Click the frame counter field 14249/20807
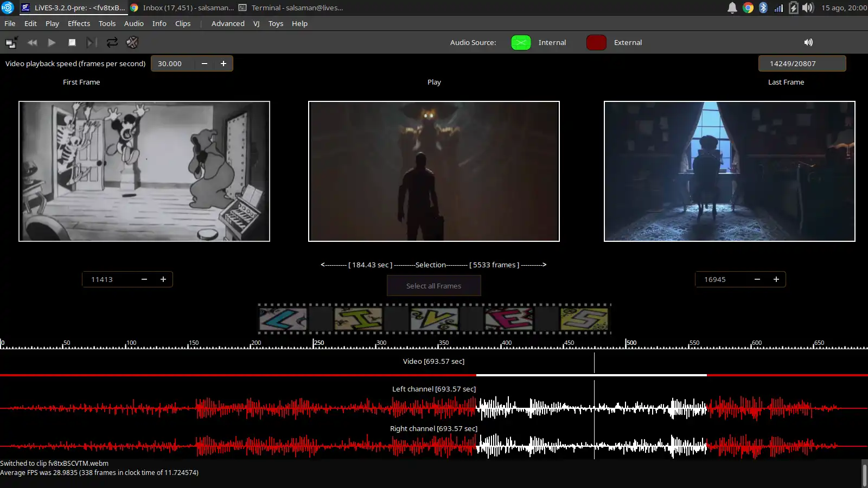Image resolution: width=868 pixels, height=488 pixels. (x=801, y=63)
